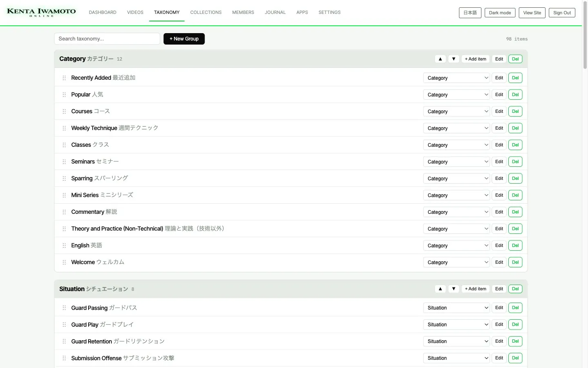The image size is (588, 368).
Task: Grab drag handle for Popular row
Action: tap(64, 94)
